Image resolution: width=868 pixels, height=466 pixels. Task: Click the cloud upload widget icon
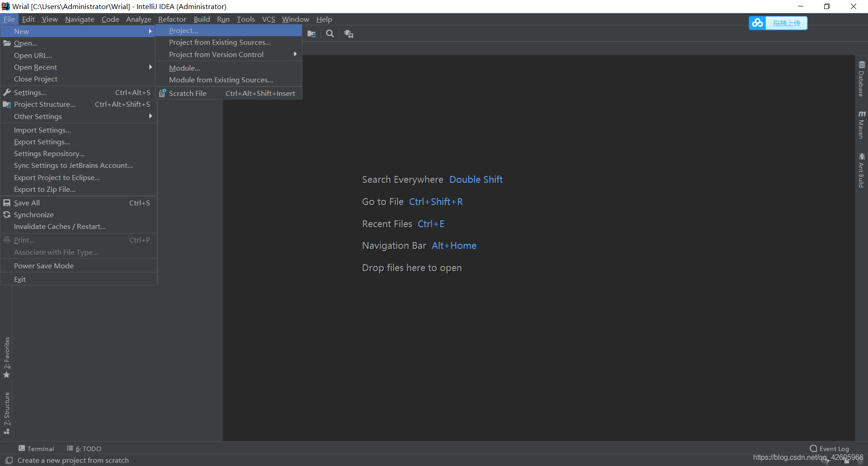tap(758, 23)
